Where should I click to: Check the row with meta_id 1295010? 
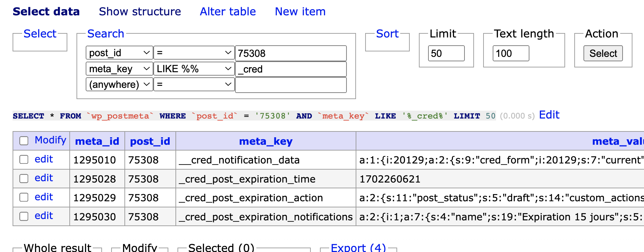(x=24, y=159)
